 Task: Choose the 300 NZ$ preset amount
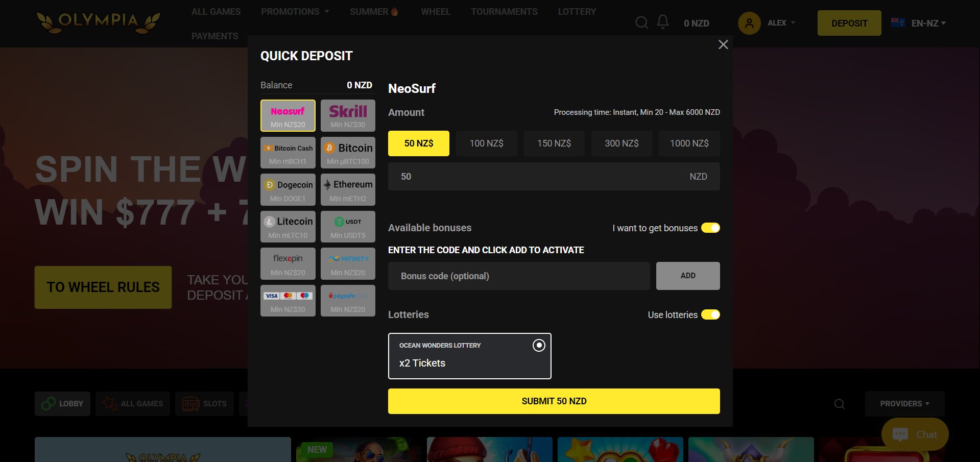pyautogui.click(x=622, y=143)
